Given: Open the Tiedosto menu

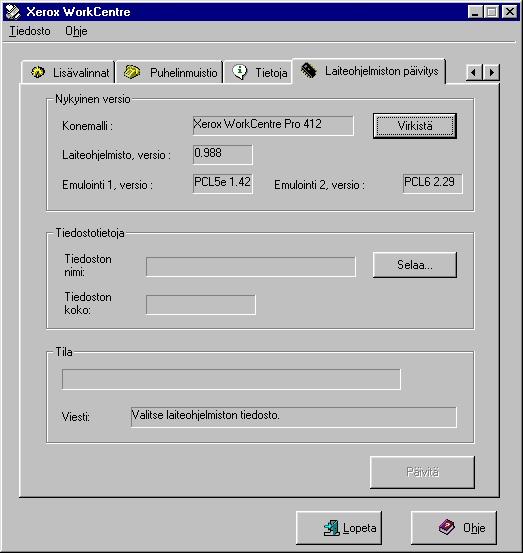Looking at the screenshot, I should 30,31.
